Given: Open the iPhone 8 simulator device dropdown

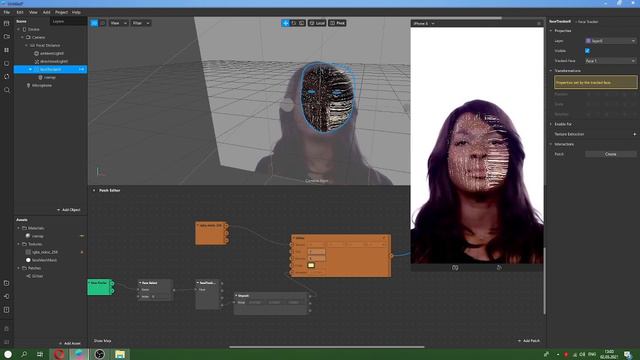Looking at the screenshot, I should pyautogui.click(x=423, y=23).
